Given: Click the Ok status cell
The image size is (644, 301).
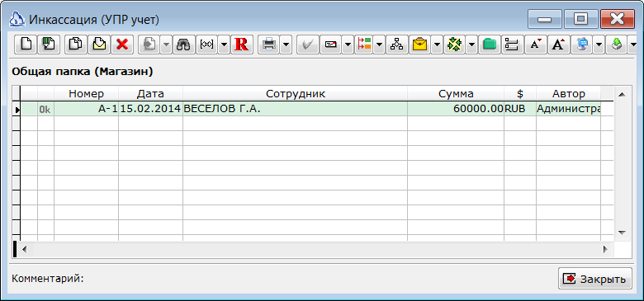Looking at the screenshot, I should 45,109.
